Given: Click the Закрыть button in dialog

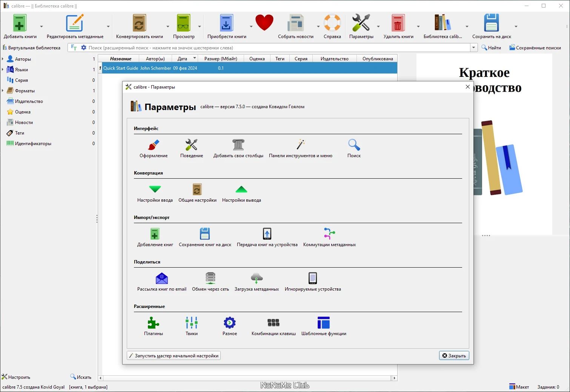Looking at the screenshot, I should tap(454, 355).
